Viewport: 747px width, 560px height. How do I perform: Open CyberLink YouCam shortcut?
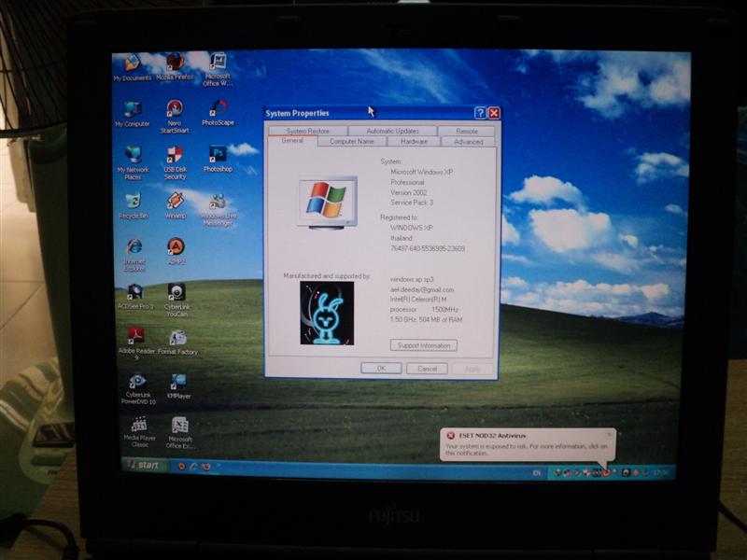tap(176, 300)
